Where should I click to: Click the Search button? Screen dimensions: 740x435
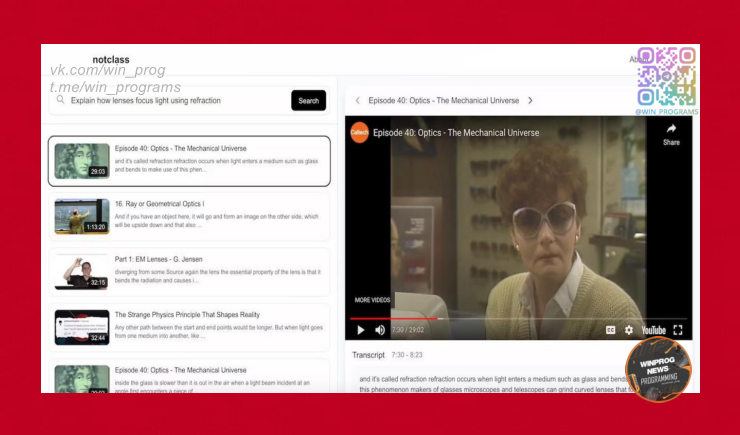coord(308,100)
